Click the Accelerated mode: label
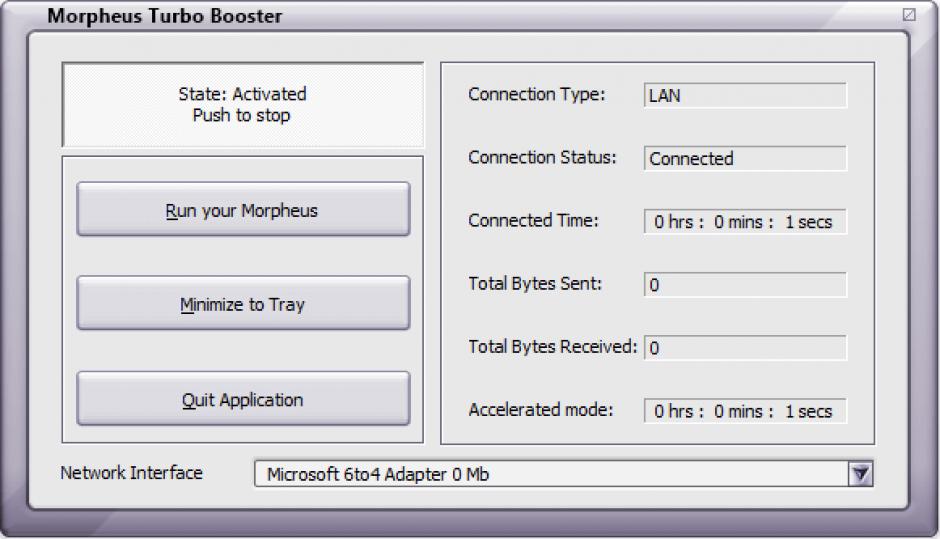The image size is (940, 539). click(541, 409)
